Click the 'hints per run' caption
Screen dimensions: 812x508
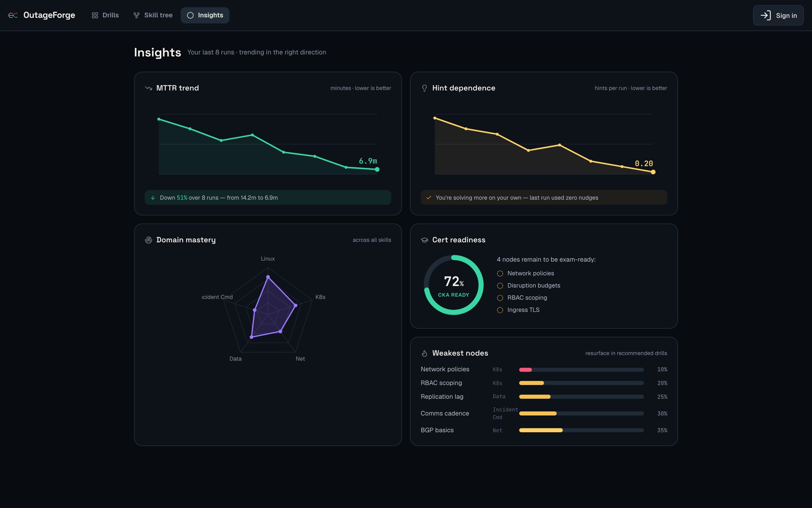tap(631, 88)
